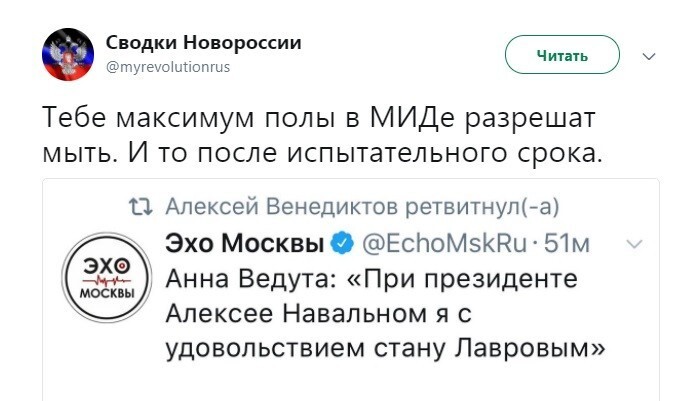
Task: Click the quoted tweet card's empty bottom area
Action: click(351, 382)
